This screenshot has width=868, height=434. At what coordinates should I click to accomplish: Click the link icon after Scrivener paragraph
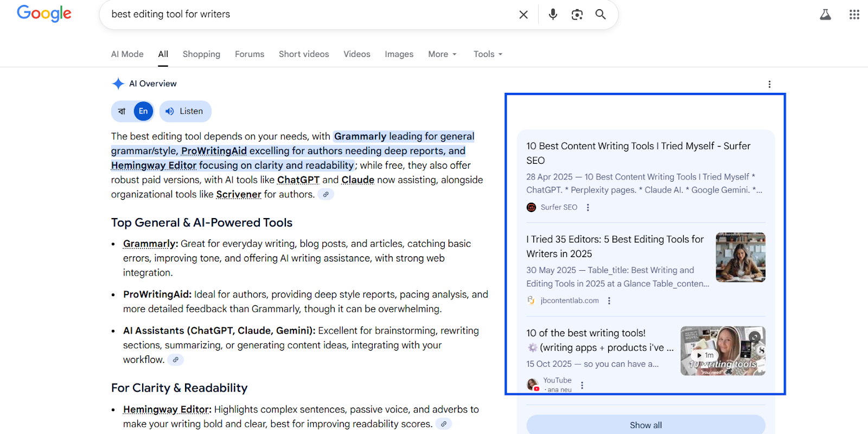pyautogui.click(x=325, y=194)
